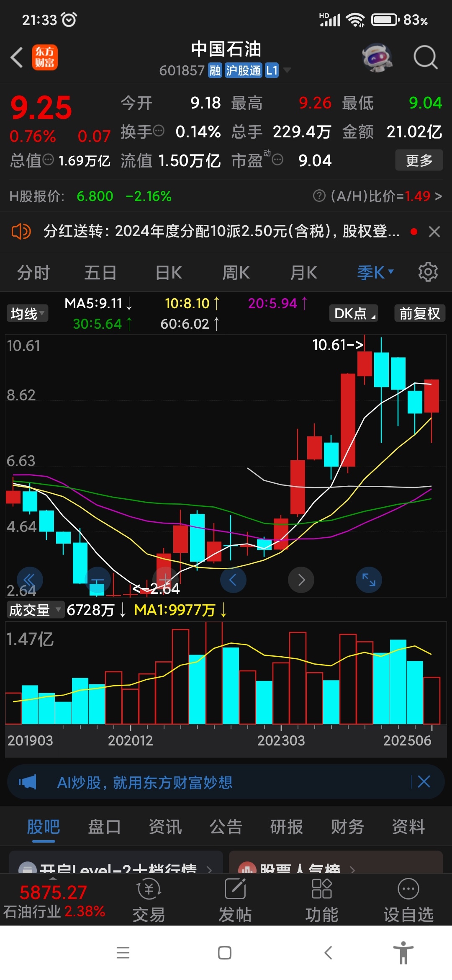This screenshot has height=980, width=452.
Task: Select the 盘口 tab
Action: 104,827
